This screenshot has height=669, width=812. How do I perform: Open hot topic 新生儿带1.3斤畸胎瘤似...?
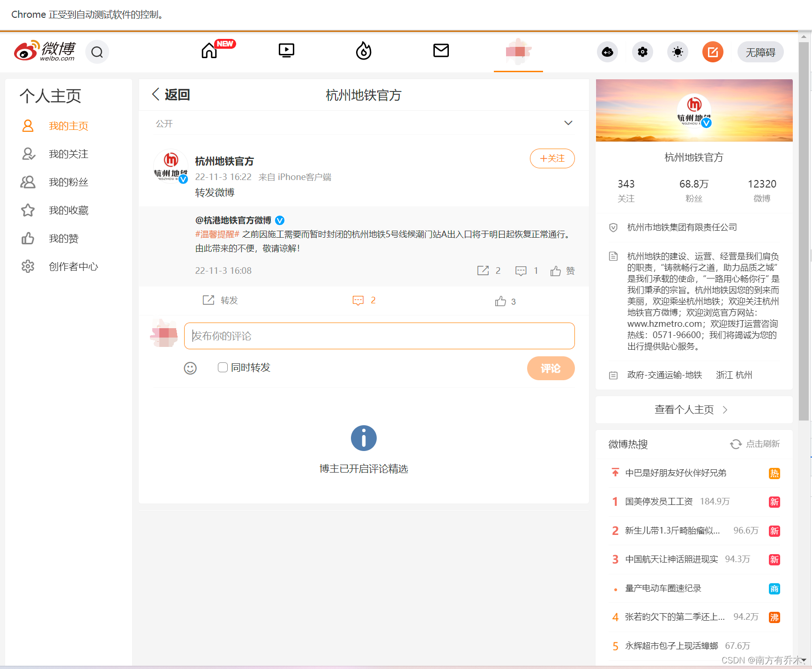pyautogui.click(x=672, y=531)
